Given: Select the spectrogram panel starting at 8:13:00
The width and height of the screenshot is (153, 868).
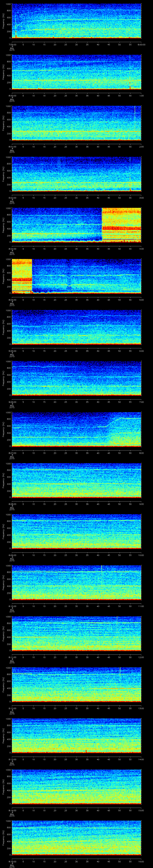Looking at the screenshot, I should click(76, 736).
